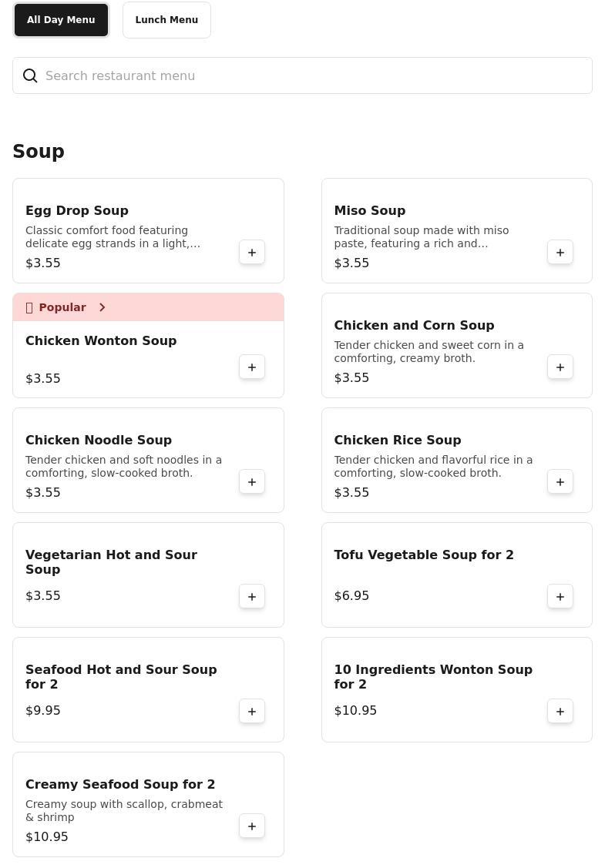Add Chicken Noodle Soup to cart
Screen dimensions: 605x868
pyautogui.click(x=252, y=482)
